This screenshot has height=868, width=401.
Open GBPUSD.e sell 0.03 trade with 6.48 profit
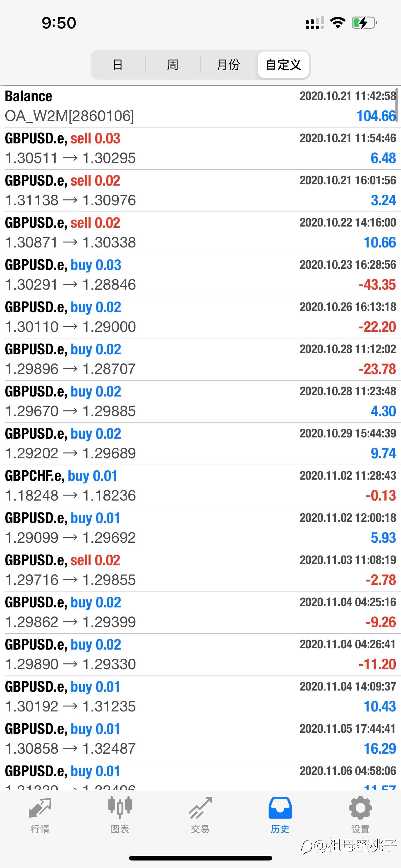tap(200, 148)
